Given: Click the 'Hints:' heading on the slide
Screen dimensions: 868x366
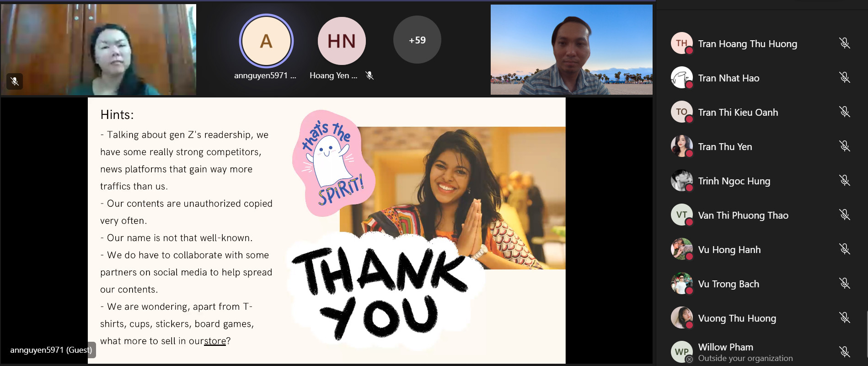Looking at the screenshot, I should click(x=117, y=115).
